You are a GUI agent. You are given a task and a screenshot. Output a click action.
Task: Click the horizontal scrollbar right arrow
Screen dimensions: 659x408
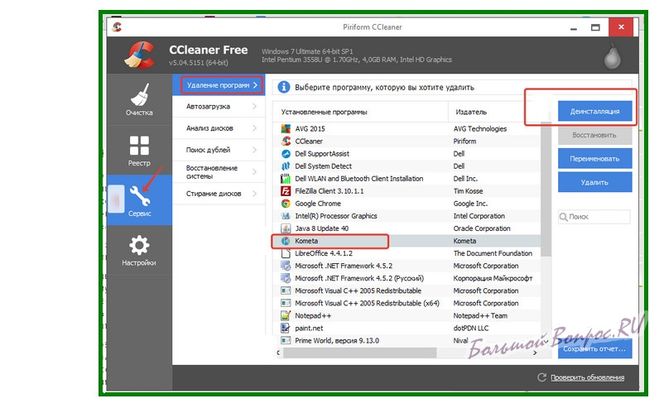tap(535, 353)
